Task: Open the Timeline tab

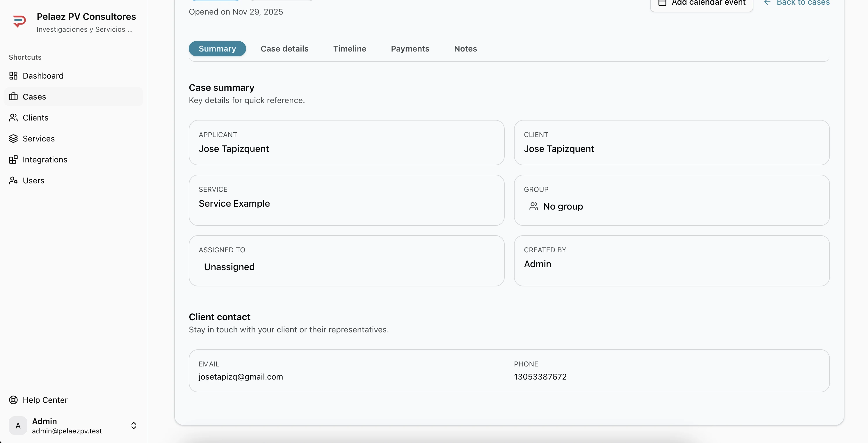Action: click(x=349, y=49)
